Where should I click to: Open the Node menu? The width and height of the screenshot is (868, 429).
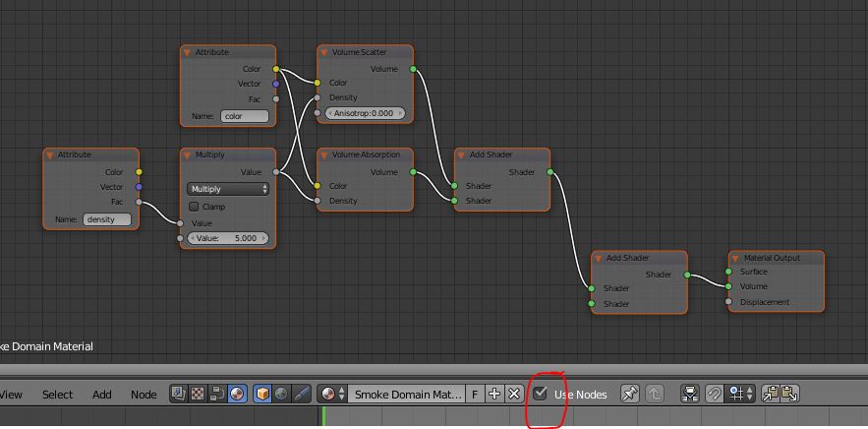point(144,395)
